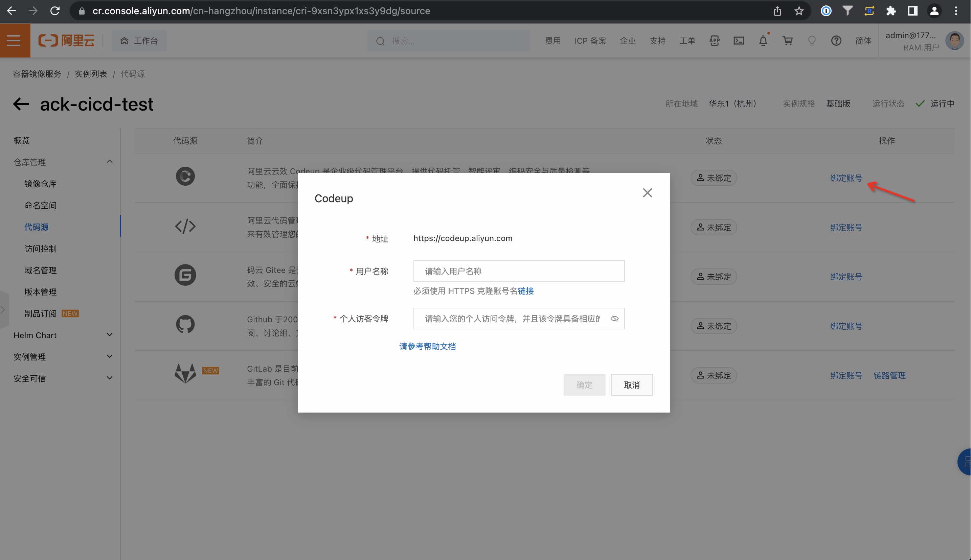The height and width of the screenshot is (560, 971).
Task: Click the GitLab fox logo
Action: pyautogui.click(x=185, y=373)
